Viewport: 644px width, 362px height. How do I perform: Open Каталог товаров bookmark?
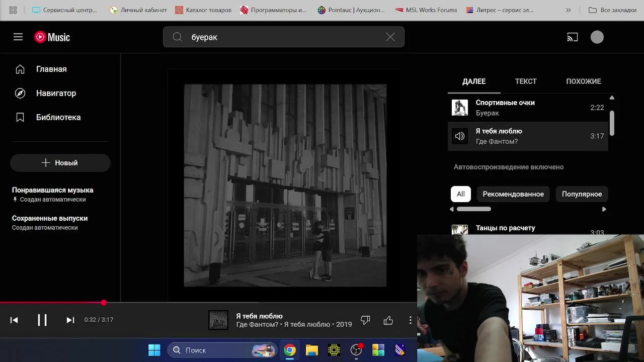tap(203, 10)
